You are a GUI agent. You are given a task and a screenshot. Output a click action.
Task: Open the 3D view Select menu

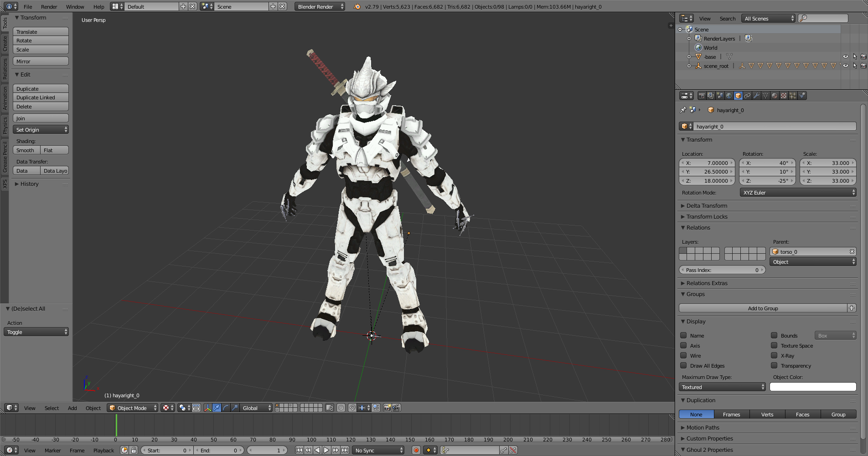point(52,408)
